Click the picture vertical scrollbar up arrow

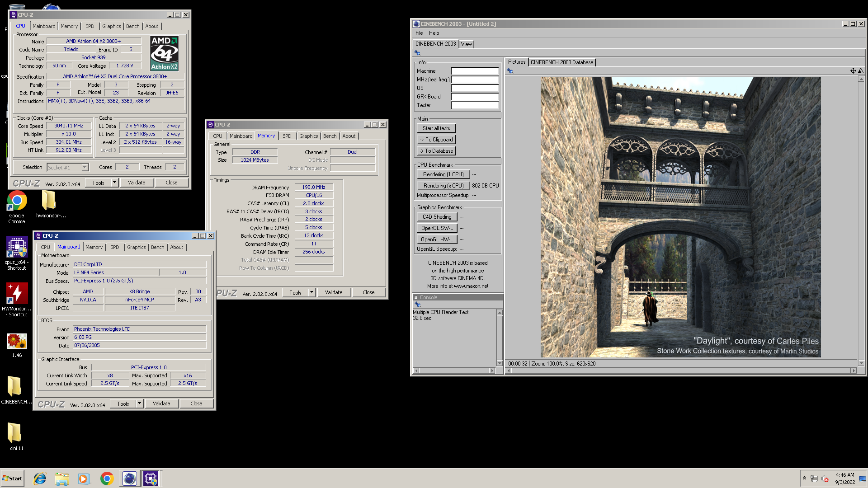tap(861, 79)
